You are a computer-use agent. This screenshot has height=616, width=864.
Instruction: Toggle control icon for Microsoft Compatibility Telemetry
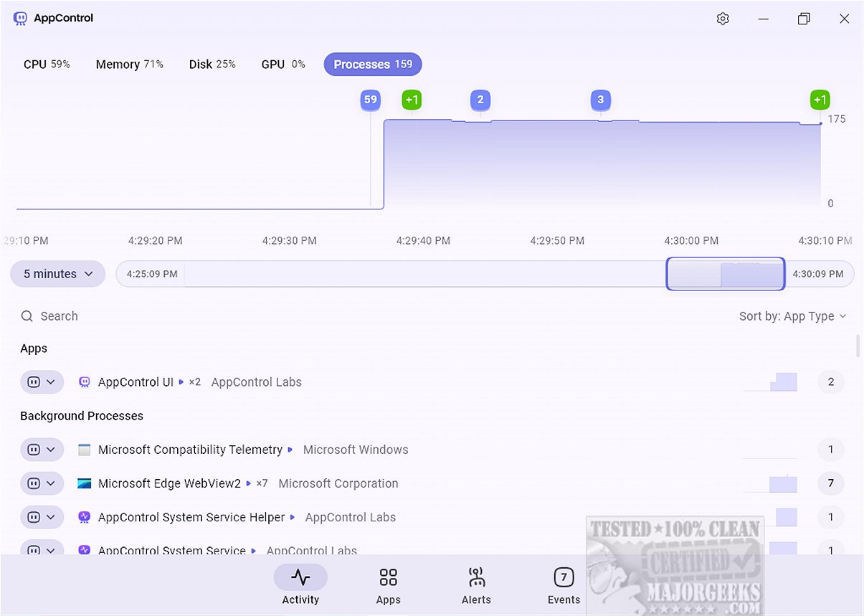tap(33, 450)
